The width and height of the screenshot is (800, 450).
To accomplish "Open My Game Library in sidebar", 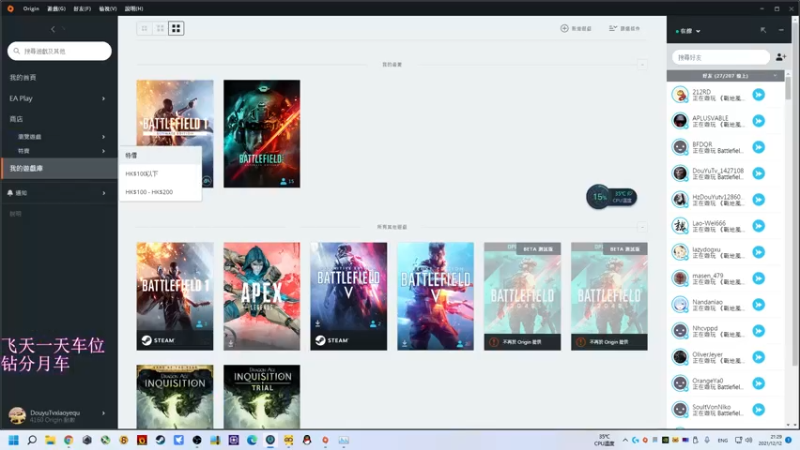I will 59,168.
